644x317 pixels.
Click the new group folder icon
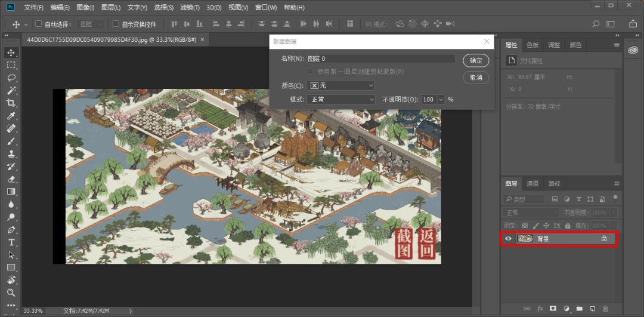(579, 308)
